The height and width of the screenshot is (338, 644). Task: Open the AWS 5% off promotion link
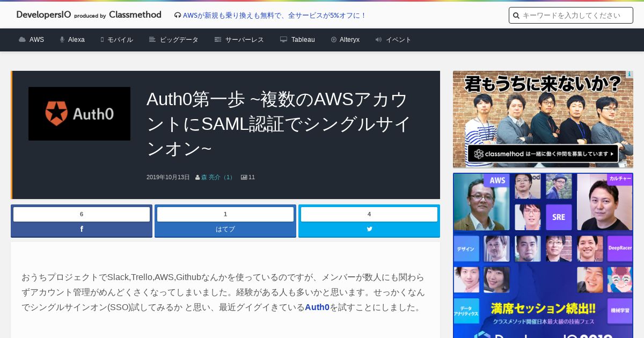coord(274,16)
